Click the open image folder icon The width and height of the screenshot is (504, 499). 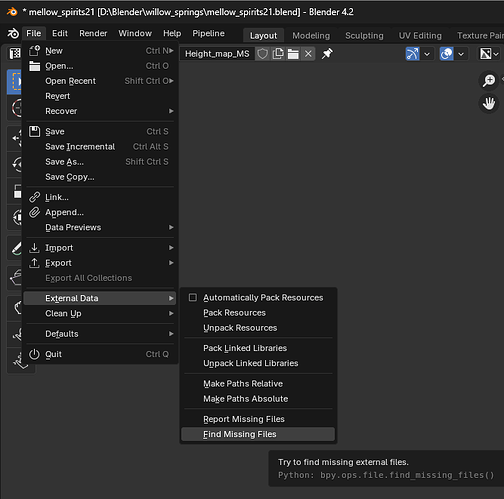293,54
